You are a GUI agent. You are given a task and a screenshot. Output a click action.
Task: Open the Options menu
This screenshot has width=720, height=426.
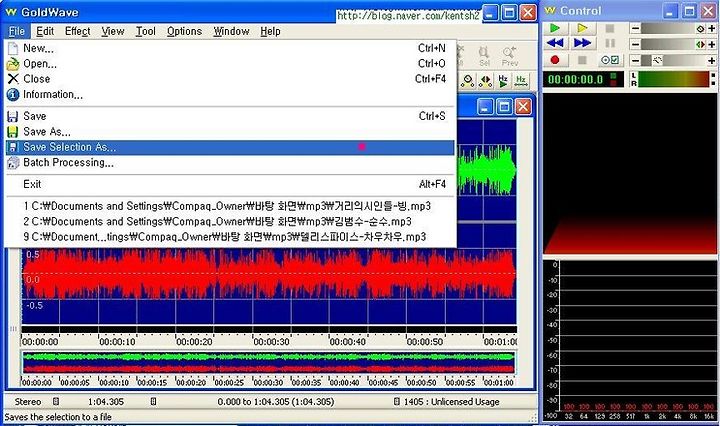click(184, 31)
